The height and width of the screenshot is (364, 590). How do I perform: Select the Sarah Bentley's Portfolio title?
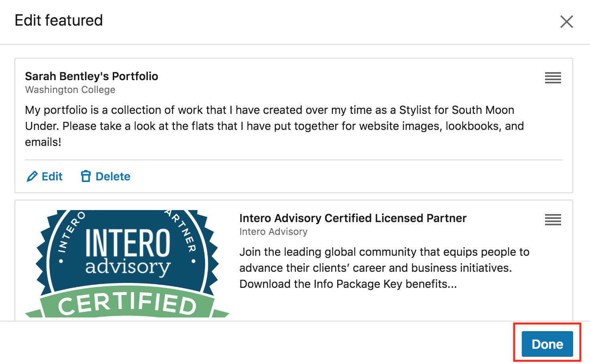point(92,76)
